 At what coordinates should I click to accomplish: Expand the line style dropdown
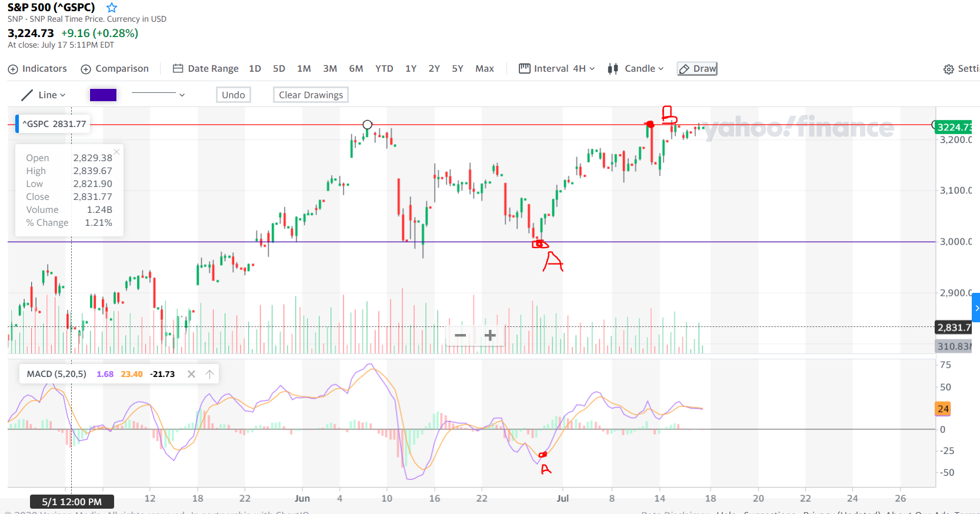[x=182, y=95]
